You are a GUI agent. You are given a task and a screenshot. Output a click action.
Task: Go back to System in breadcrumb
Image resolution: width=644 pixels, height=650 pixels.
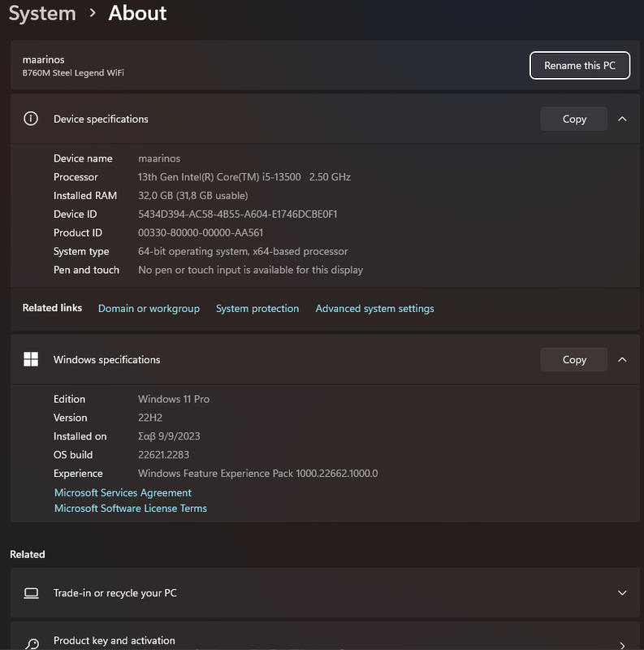42,13
